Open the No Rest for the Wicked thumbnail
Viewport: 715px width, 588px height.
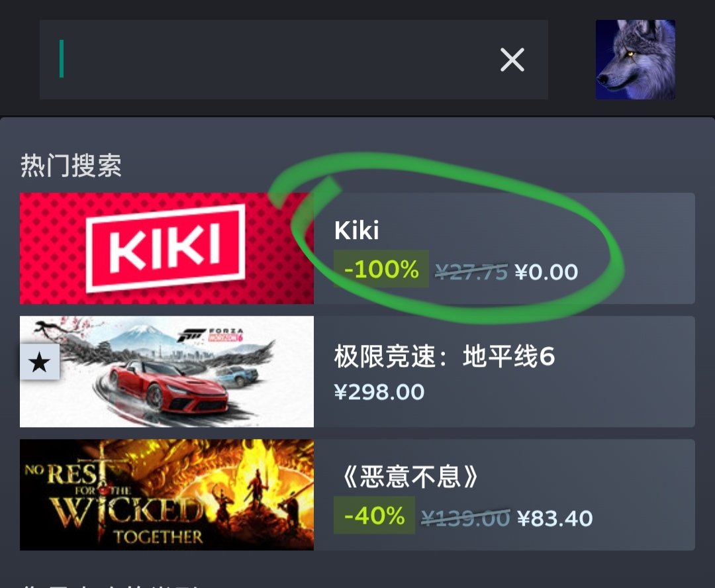coord(166,495)
